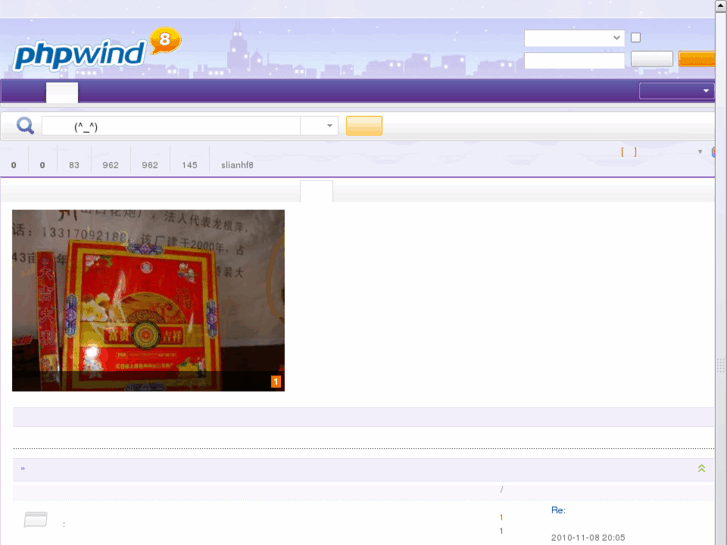Click the orange register button
Screen dimensions: 727x545
pos(696,59)
